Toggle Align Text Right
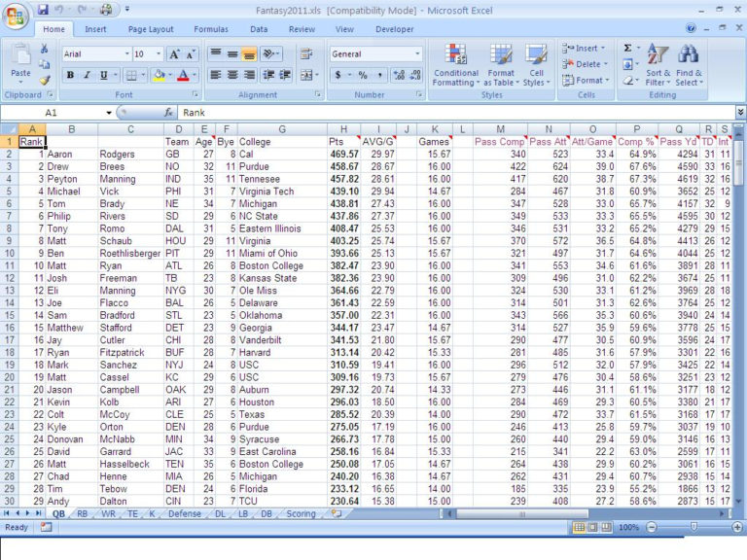This screenshot has width=747, height=560. (249, 75)
